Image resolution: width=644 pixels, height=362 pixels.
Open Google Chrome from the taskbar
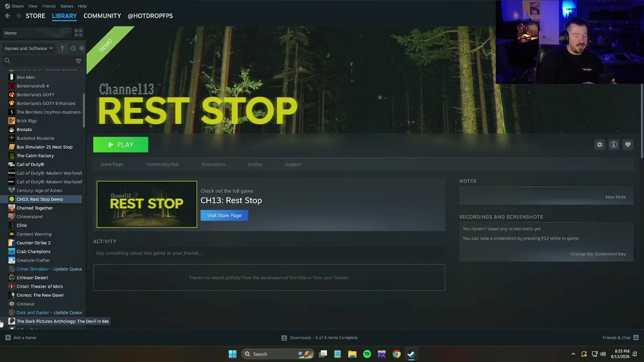[396, 354]
